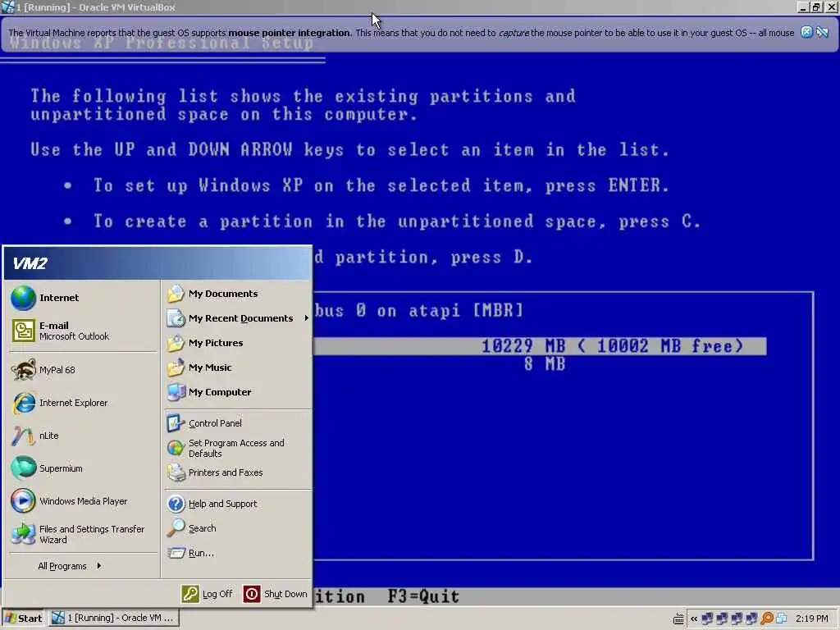
Task: Open My Music folder
Action: tap(238, 367)
